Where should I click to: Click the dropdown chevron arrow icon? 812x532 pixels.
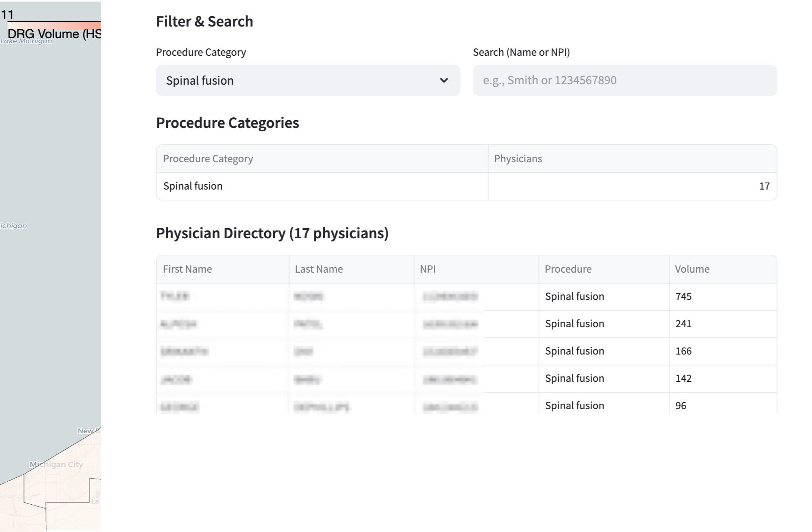click(443, 80)
